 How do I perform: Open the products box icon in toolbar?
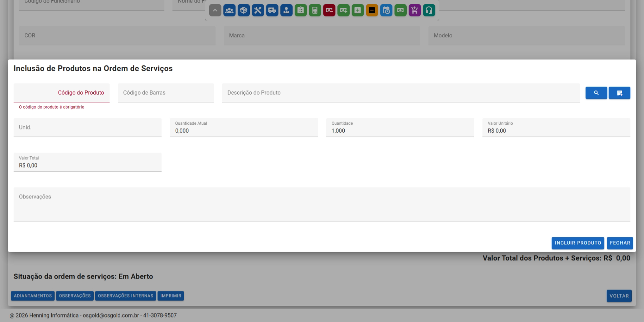[243, 10]
